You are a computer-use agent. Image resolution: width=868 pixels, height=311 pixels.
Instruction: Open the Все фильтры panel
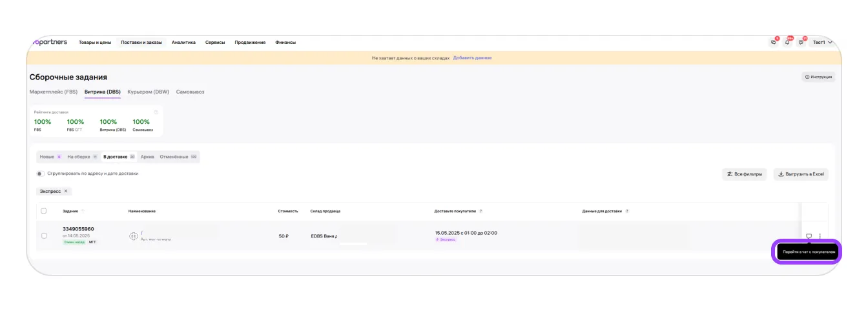[744, 174]
